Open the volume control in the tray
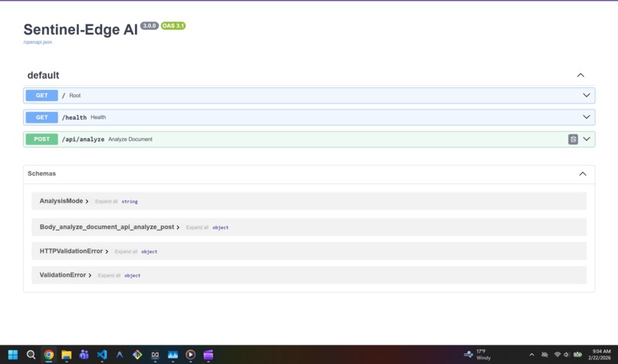 tap(567, 355)
